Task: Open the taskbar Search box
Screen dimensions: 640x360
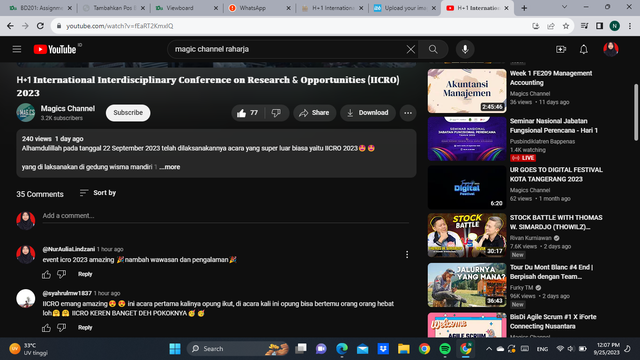Action: [239, 349]
